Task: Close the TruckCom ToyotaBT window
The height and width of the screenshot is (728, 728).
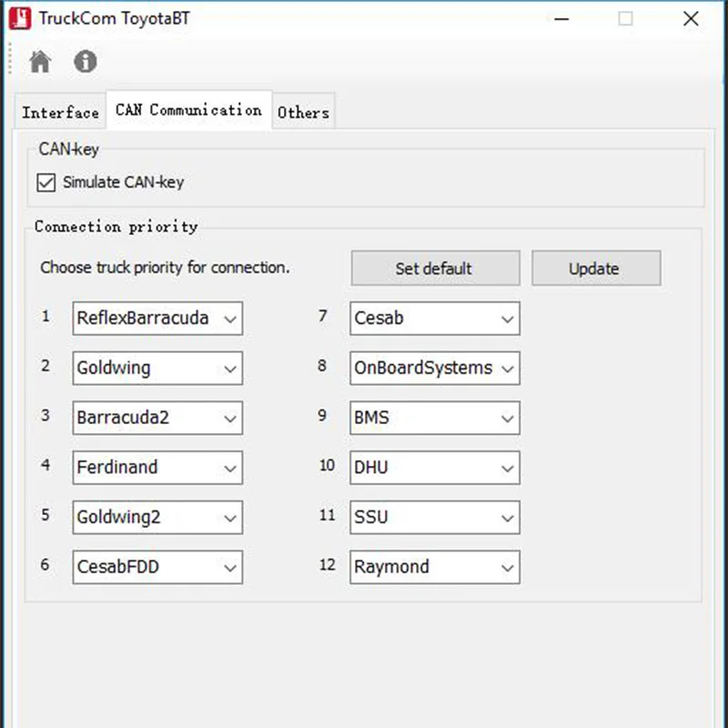Action: (691, 19)
